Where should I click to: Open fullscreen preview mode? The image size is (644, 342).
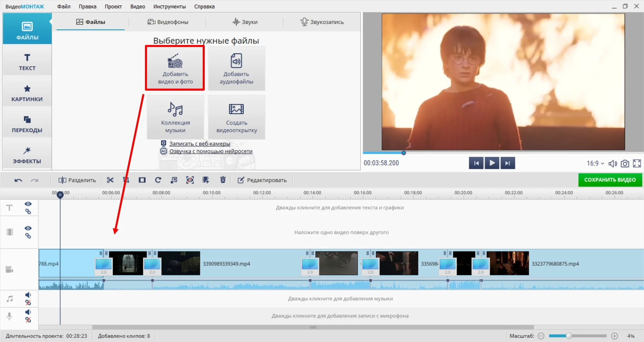pyautogui.click(x=637, y=163)
